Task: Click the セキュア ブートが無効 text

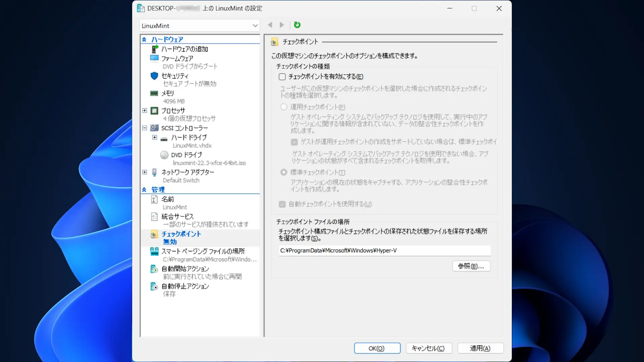Action: pos(190,84)
